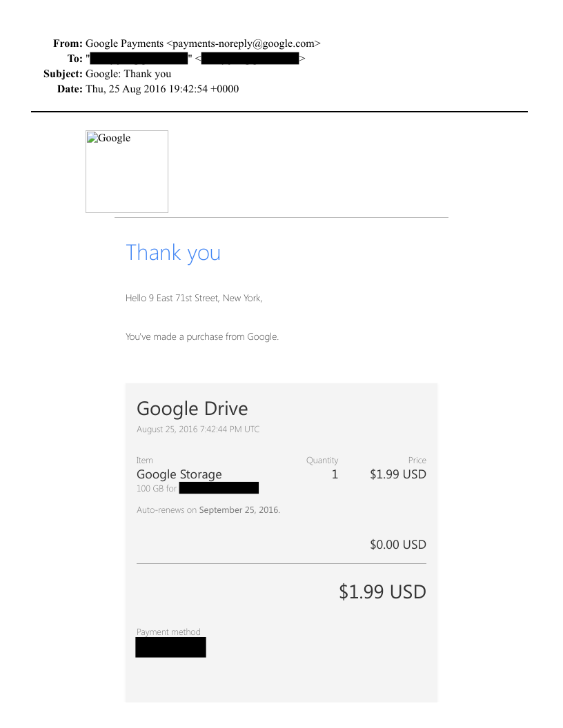This screenshot has width=563, height=728.
Task: Click 'You've made a purchase from Google' text
Action: pyautogui.click(x=202, y=337)
